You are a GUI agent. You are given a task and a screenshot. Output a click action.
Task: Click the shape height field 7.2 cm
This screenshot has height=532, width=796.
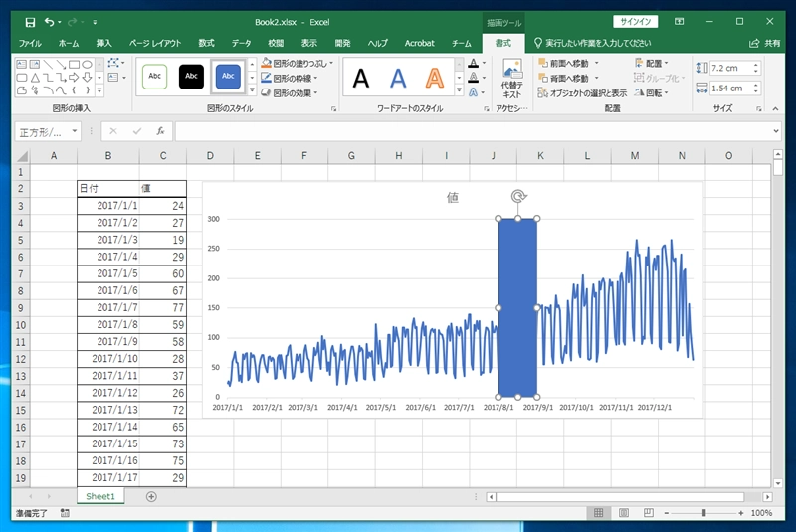tap(729, 68)
